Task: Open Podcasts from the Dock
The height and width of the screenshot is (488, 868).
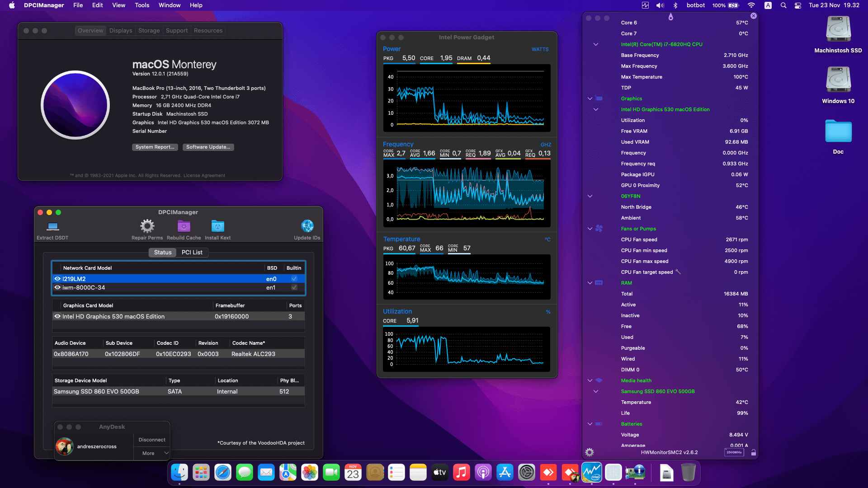Action: (x=483, y=473)
